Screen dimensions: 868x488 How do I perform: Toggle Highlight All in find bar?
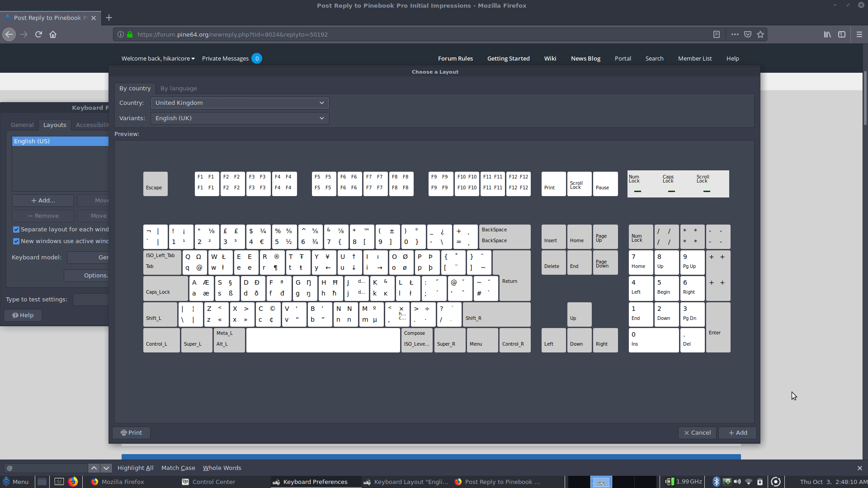135,468
